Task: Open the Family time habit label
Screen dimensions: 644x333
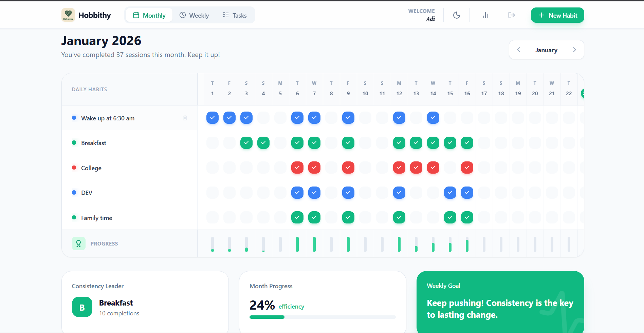Action: pos(96,218)
